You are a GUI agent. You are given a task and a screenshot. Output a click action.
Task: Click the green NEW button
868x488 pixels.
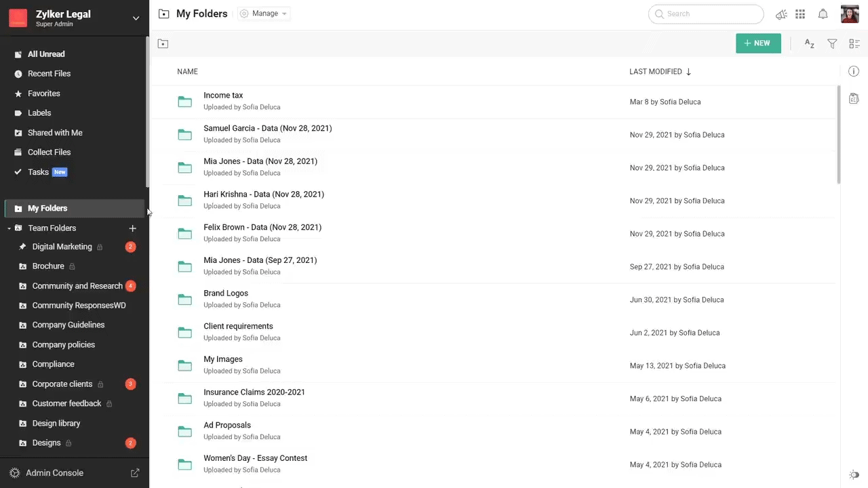coord(757,43)
